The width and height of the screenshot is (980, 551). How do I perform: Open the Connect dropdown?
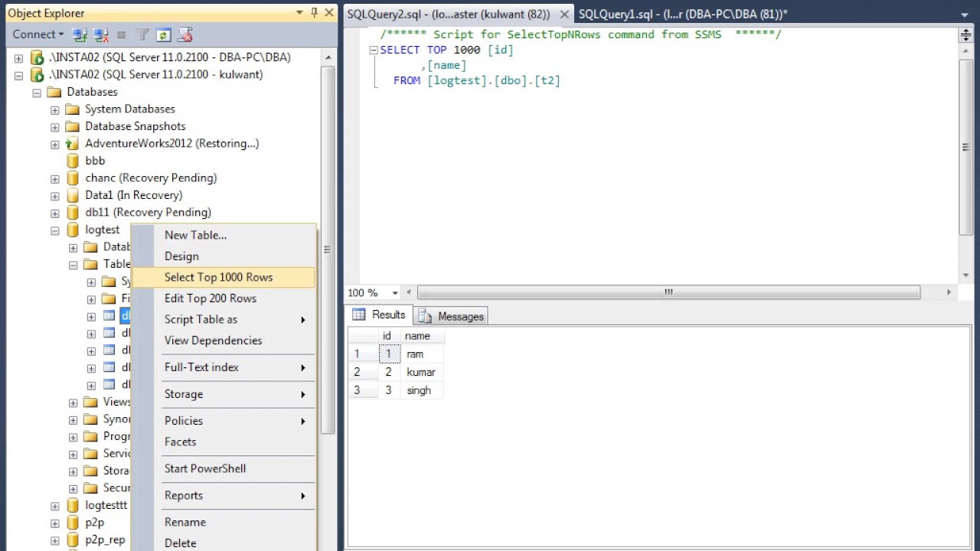[x=38, y=34]
